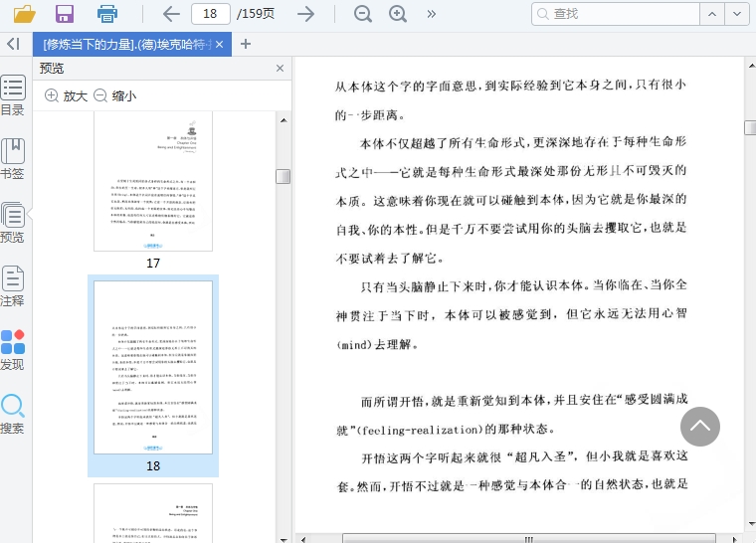Go to the next page with right arrow
The height and width of the screenshot is (543, 756).
click(305, 14)
